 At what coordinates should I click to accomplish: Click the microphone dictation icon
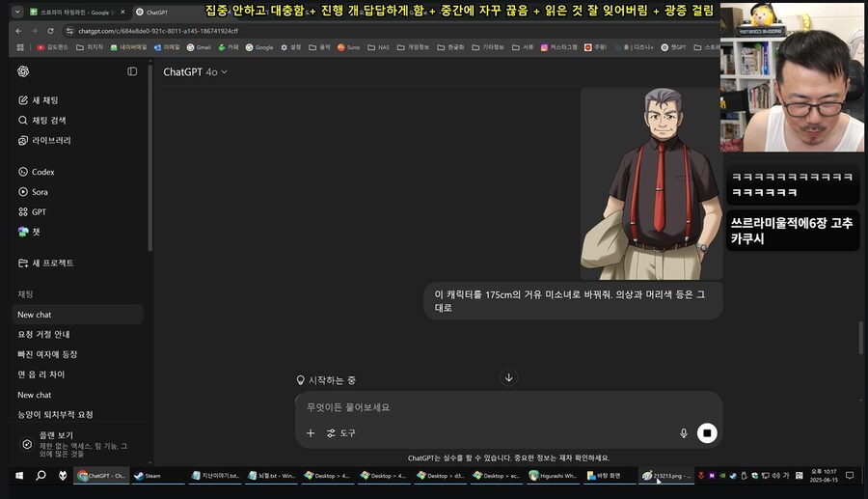tap(684, 433)
